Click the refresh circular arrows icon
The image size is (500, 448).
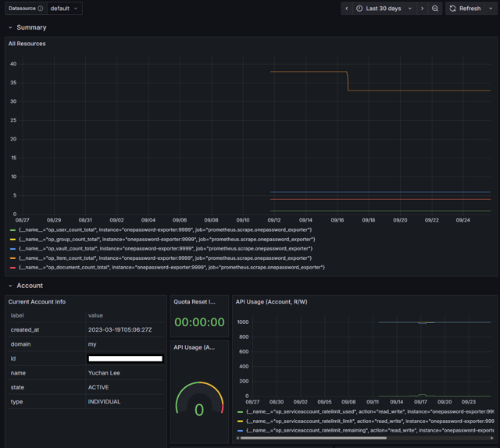click(452, 9)
